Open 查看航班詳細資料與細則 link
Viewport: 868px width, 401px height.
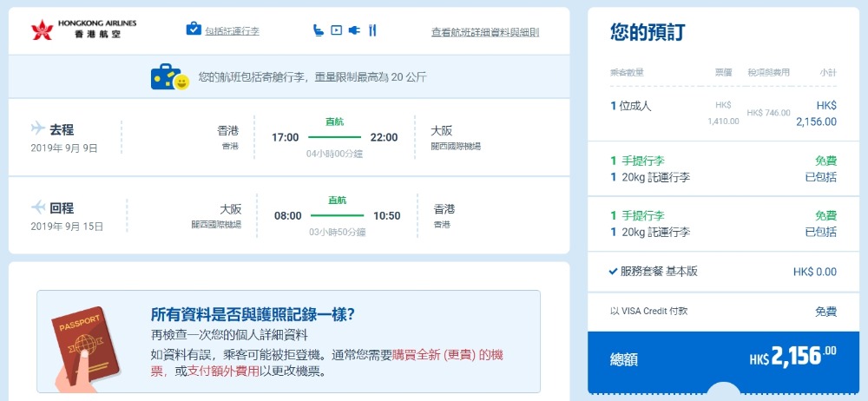[484, 32]
